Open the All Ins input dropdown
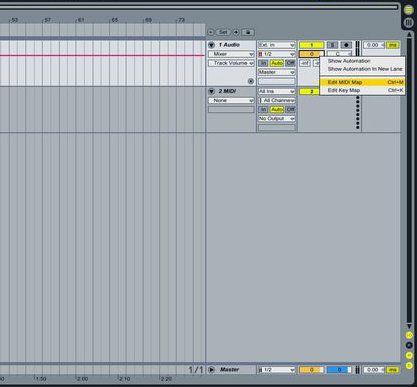The image size is (417, 387). pos(277,91)
